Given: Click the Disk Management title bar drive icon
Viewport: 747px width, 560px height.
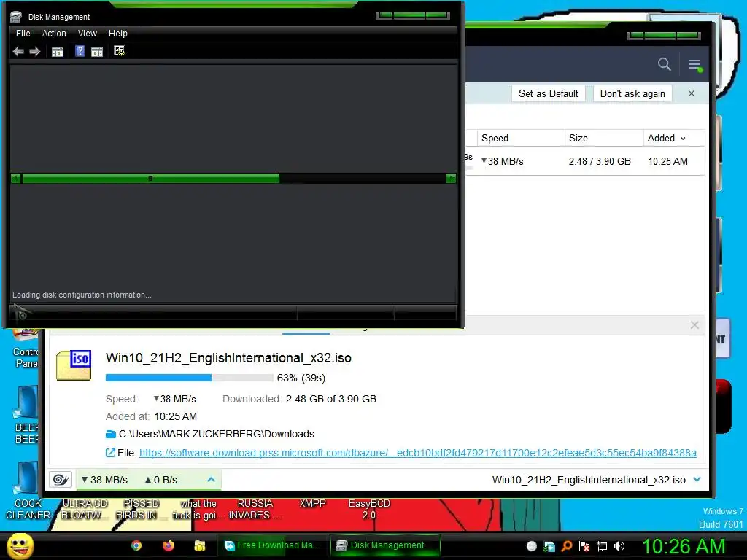Looking at the screenshot, I should 16,17.
